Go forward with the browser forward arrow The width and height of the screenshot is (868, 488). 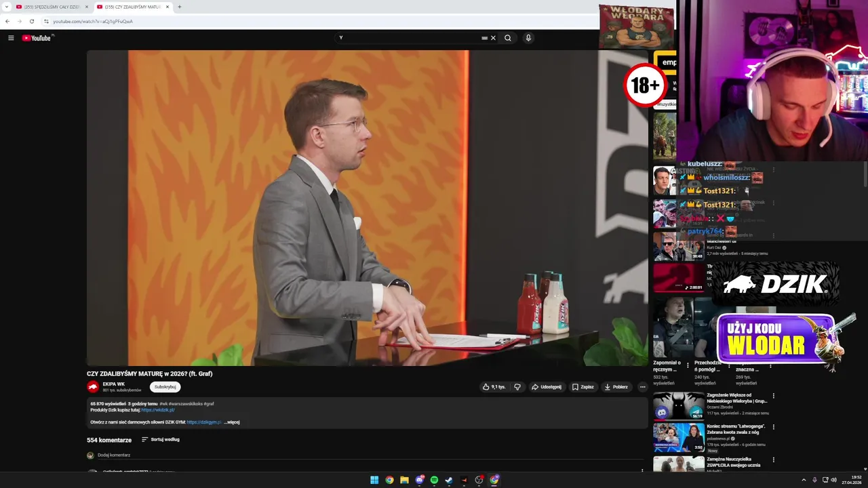tap(19, 21)
